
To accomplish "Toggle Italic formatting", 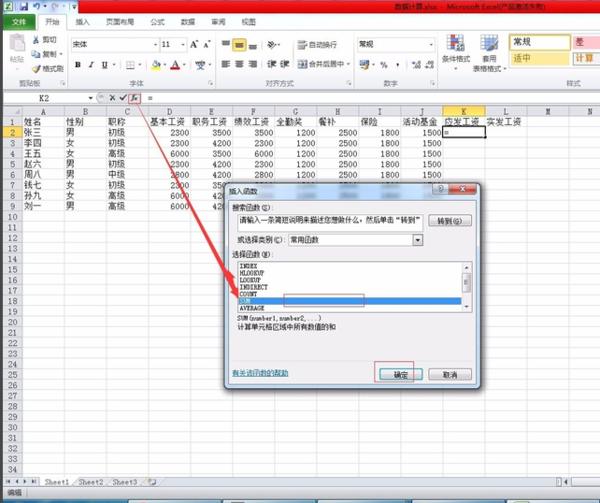I will (x=91, y=65).
